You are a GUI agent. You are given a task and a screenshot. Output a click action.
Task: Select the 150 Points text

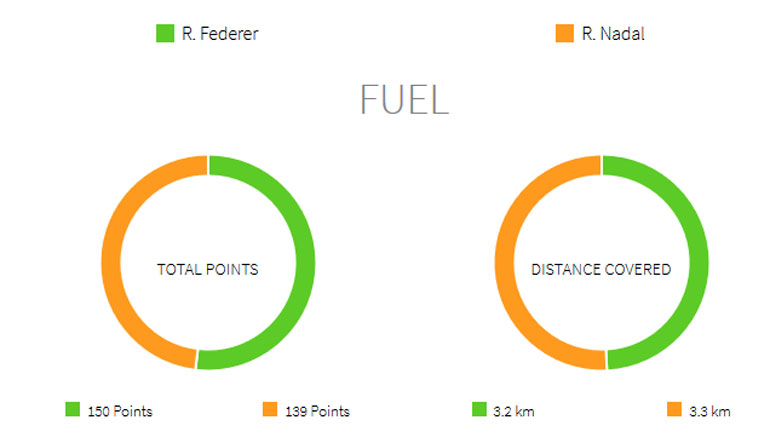119,411
